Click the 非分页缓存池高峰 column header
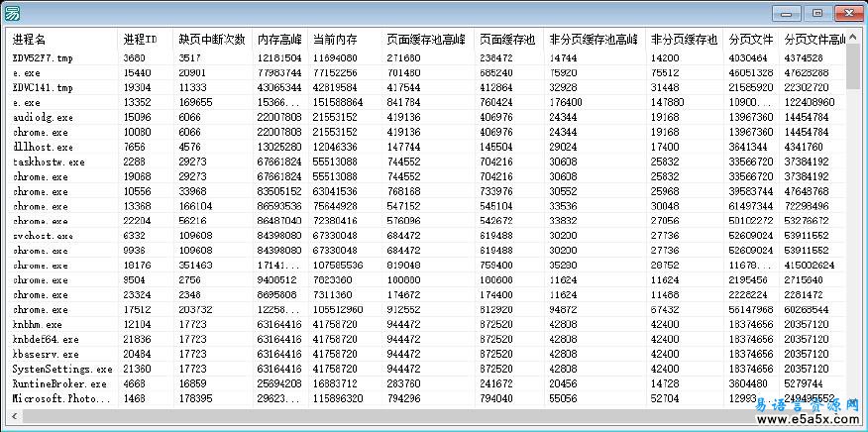 pyautogui.click(x=595, y=40)
